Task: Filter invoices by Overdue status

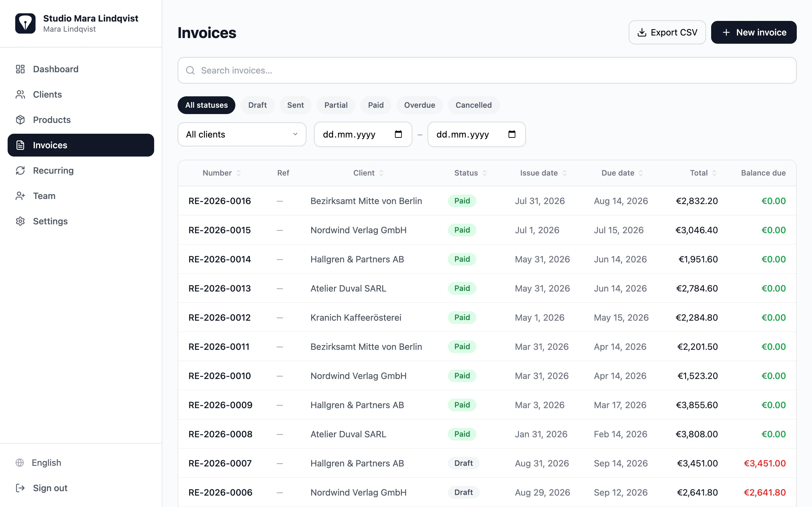Action: pos(419,105)
